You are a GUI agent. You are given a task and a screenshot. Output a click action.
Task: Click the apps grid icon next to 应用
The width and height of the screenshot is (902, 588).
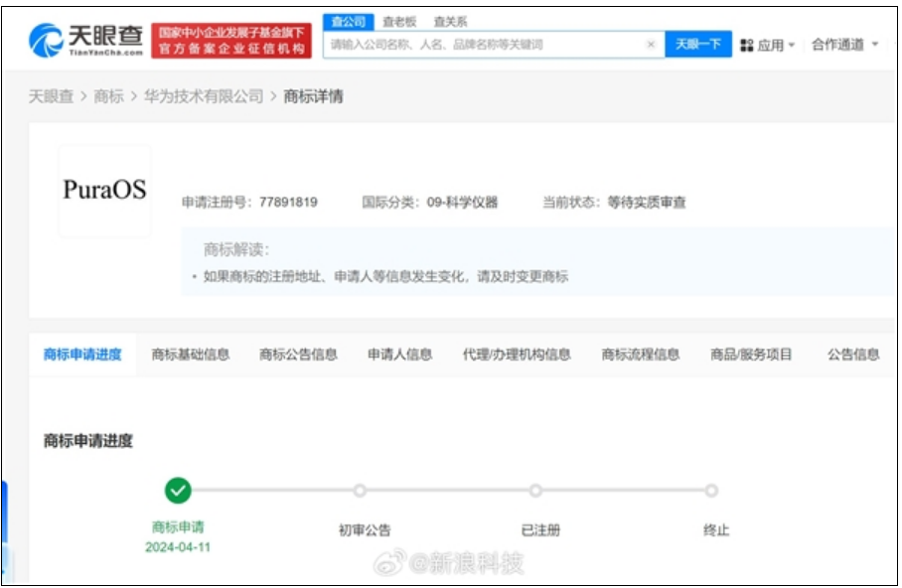pyautogui.click(x=747, y=46)
